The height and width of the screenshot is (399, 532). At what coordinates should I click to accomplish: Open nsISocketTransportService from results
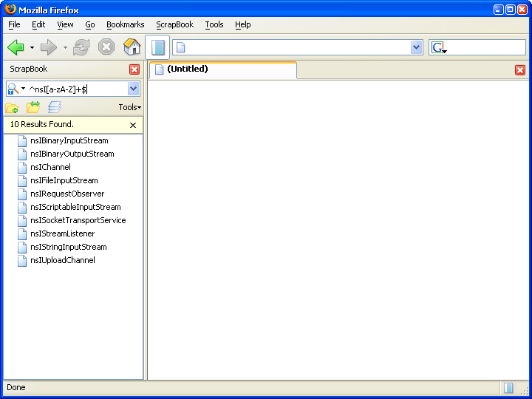click(x=78, y=220)
